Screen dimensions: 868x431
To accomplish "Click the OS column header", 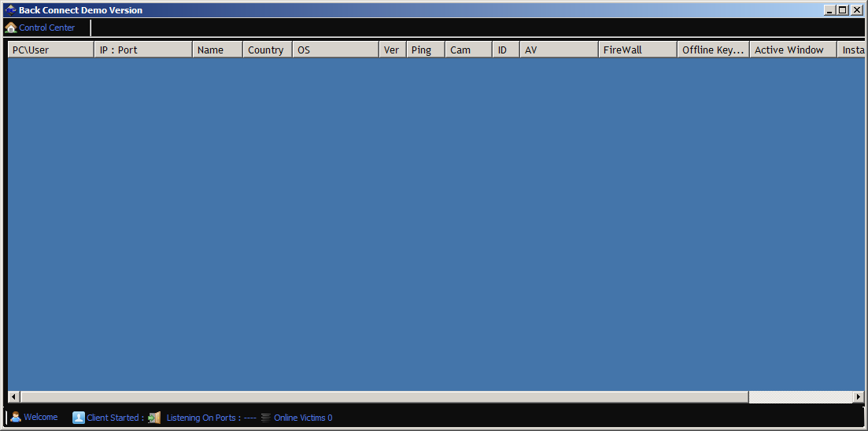I will click(335, 50).
